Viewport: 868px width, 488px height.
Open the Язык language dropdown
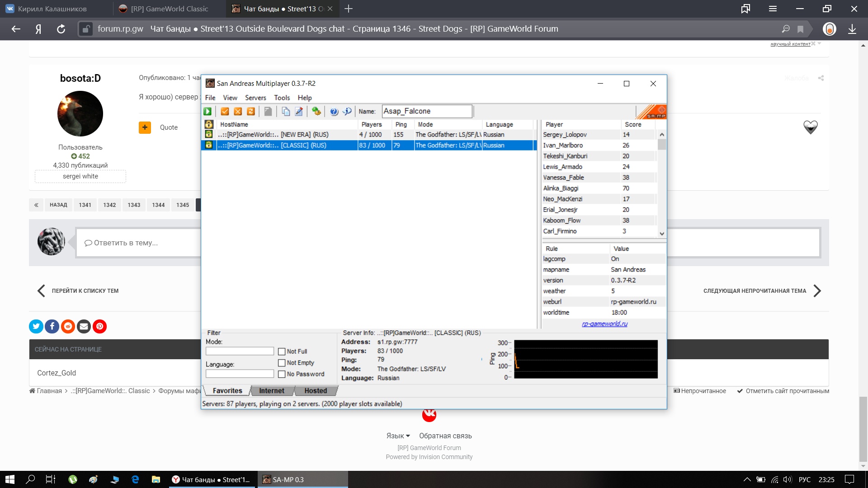tap(398, 436)
